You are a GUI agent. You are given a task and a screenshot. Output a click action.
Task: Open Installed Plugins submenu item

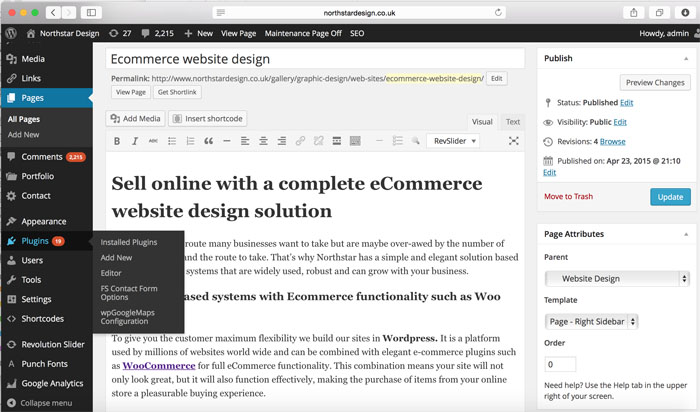(x=129, y=242)
